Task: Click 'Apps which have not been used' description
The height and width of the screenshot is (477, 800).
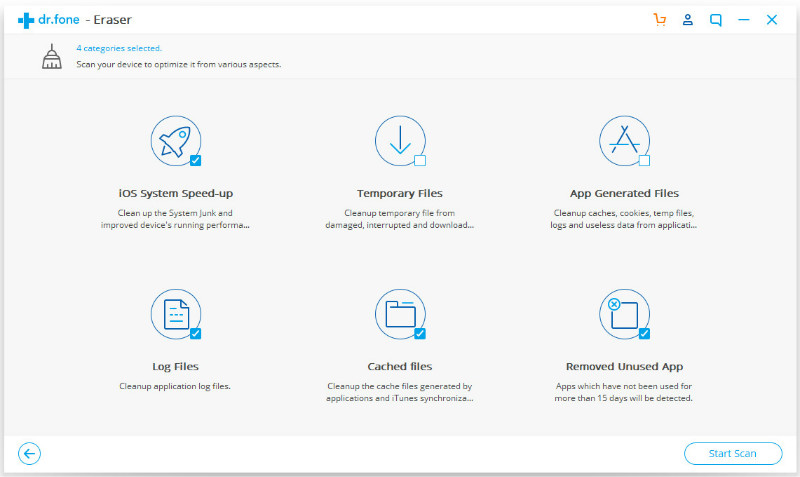Action: (623, 392)
